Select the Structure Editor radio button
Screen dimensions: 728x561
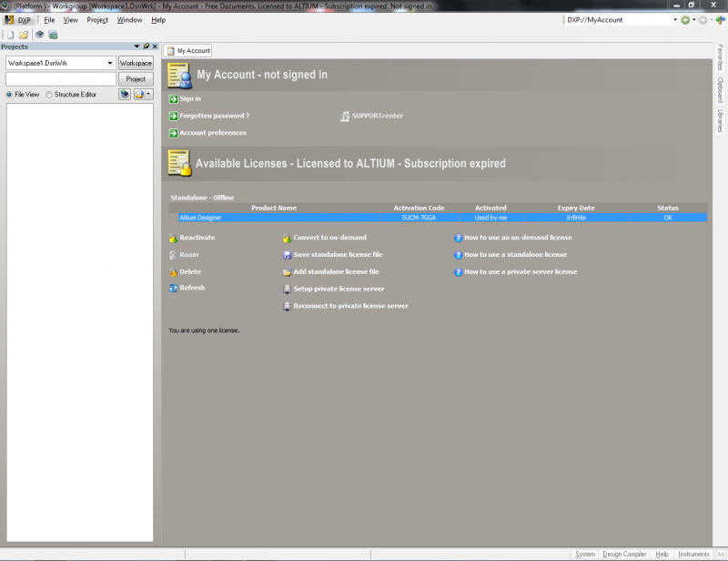point(49,95)
